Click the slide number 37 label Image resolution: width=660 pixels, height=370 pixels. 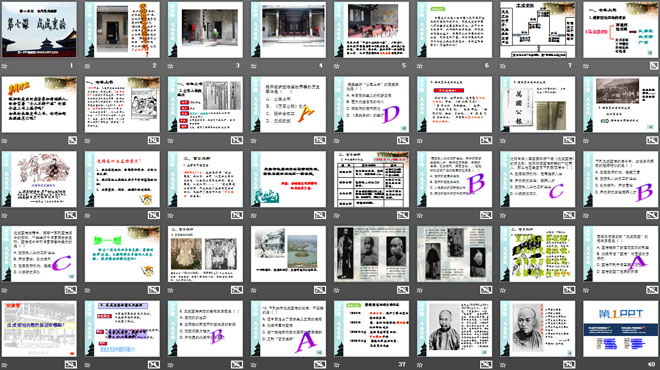[402, 365]
